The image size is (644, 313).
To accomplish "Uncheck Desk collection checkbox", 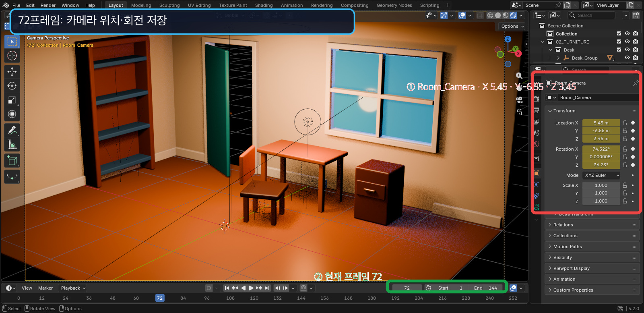I will pos(619,50).
